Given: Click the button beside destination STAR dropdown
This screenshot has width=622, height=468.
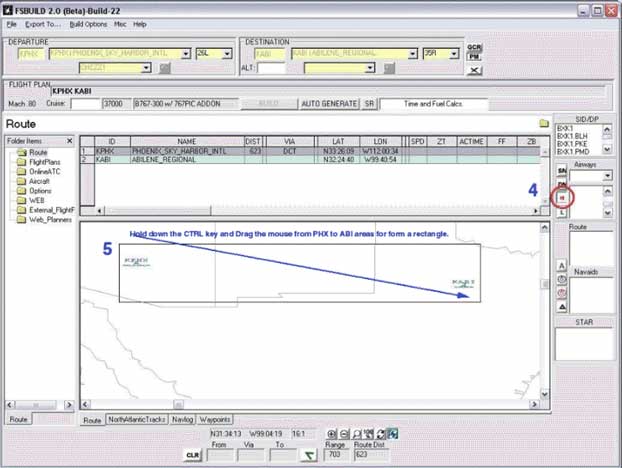Looking at the screenshot, I should coord(389,68).
